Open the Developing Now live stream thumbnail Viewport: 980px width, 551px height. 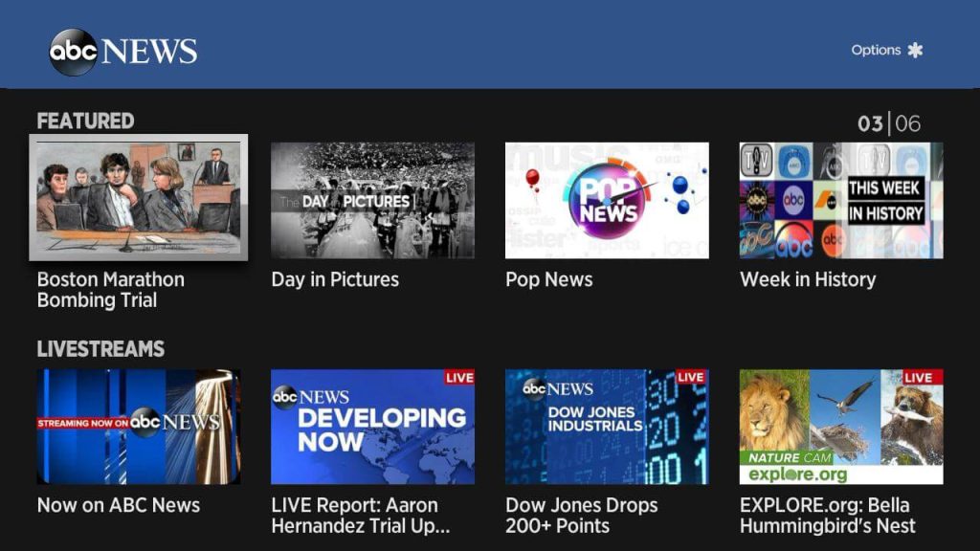point(372,427)
